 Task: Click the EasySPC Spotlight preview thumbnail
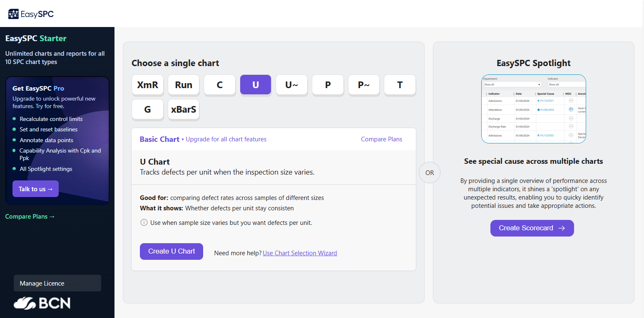[534, 109]
